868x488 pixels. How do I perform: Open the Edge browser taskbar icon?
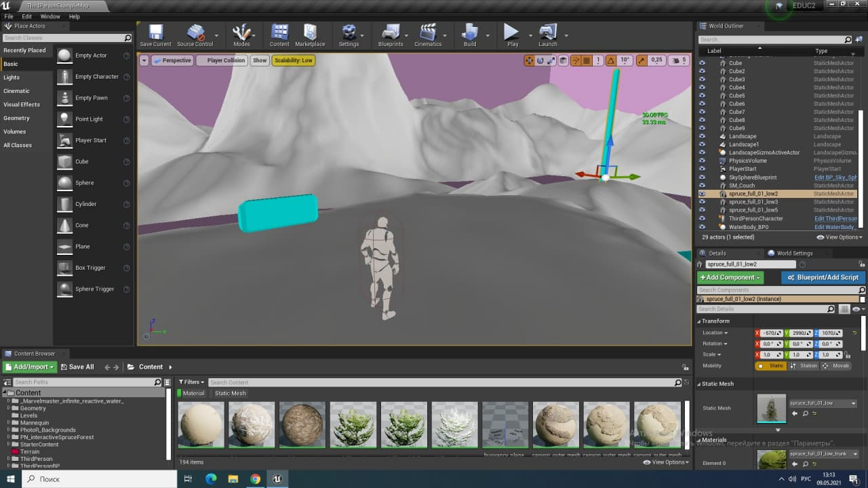coord(211,479)
